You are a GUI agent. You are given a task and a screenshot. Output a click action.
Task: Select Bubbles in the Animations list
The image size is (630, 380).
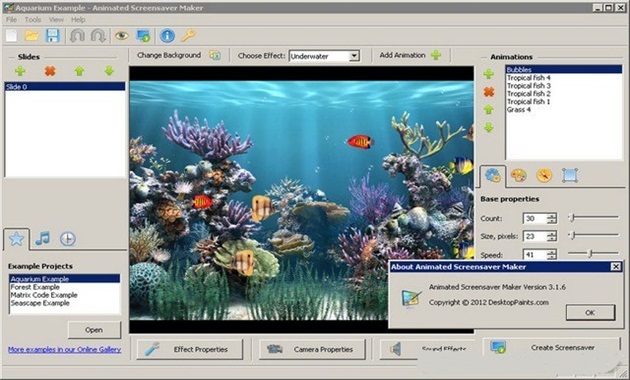pyautogui.click(x=563, y=69)
